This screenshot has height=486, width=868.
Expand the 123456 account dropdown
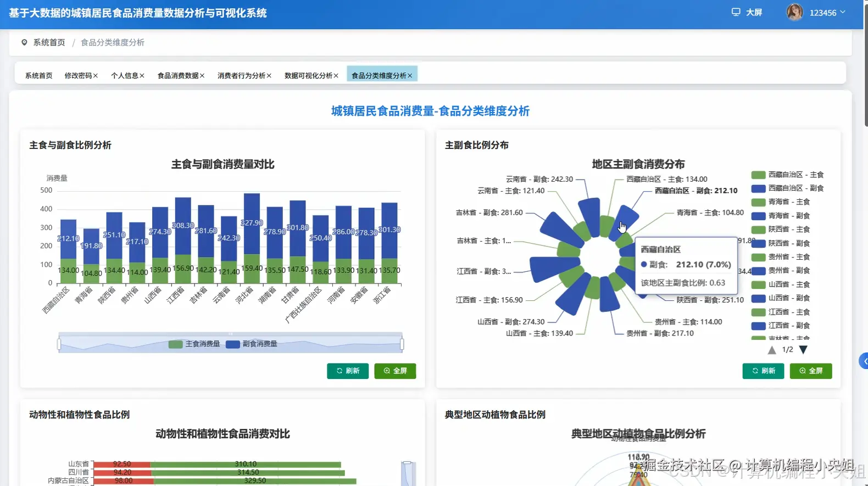[x=827, y=13]
